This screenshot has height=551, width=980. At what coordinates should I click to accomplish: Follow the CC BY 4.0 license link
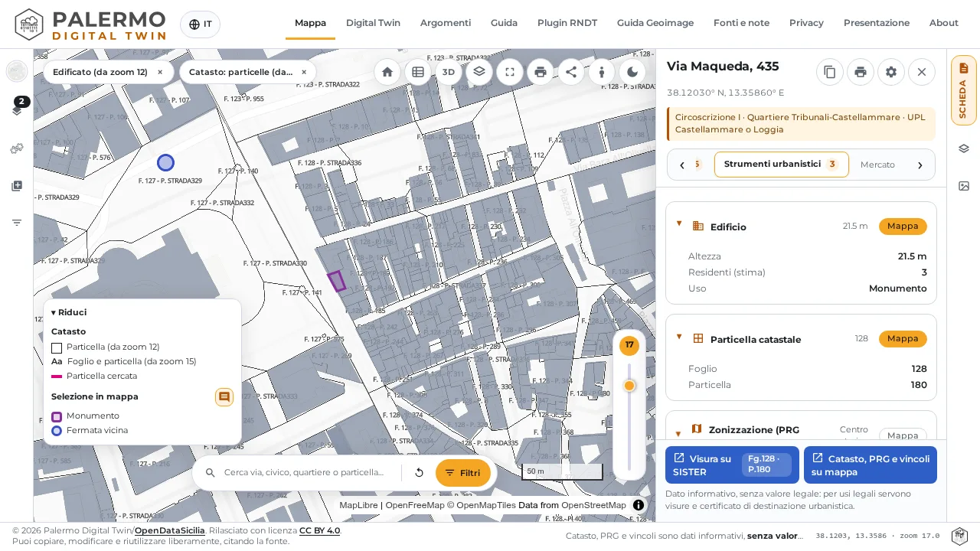tap(319, 530)
